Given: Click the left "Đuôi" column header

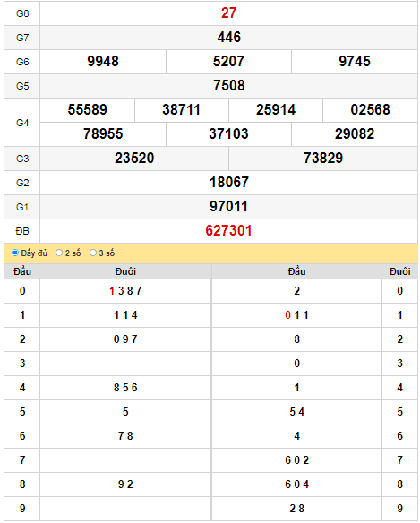Looking at the screenshot, I should click(x=125, y=271).
